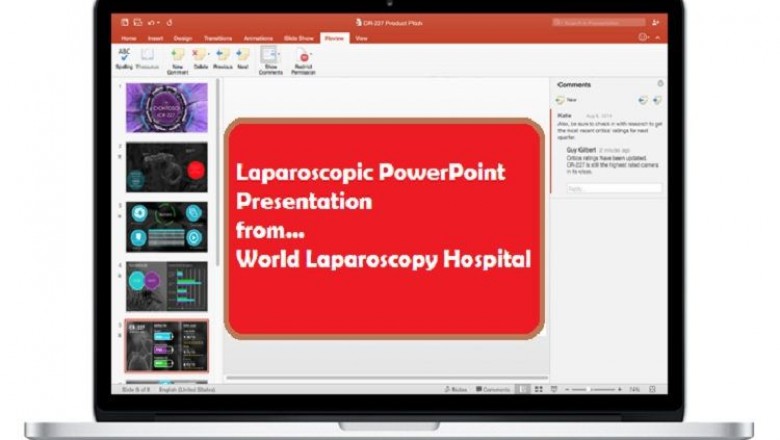Viewport: 780px width, 440px height.
Task: Open the Insert tab
Action: coord(155,38)
